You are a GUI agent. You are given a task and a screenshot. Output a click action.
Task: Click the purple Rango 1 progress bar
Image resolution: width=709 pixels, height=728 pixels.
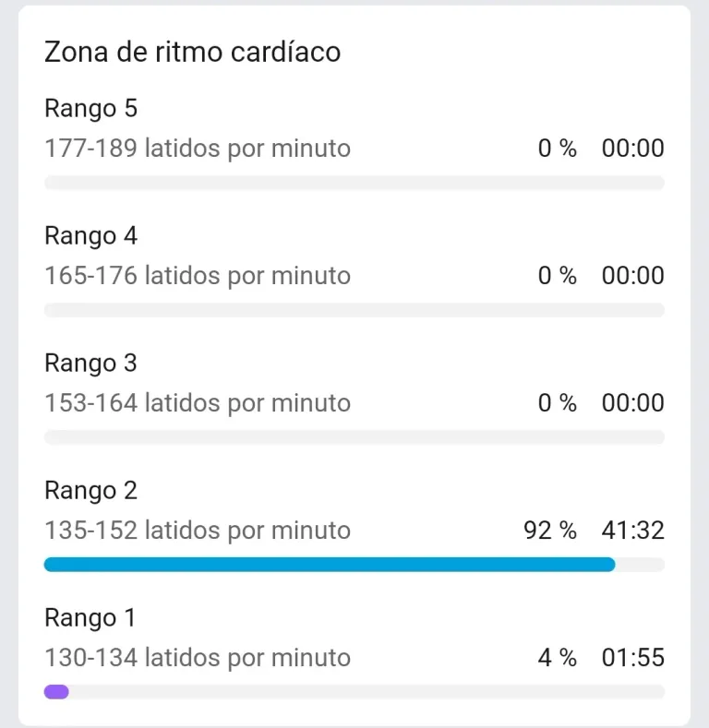pos(56,691)
